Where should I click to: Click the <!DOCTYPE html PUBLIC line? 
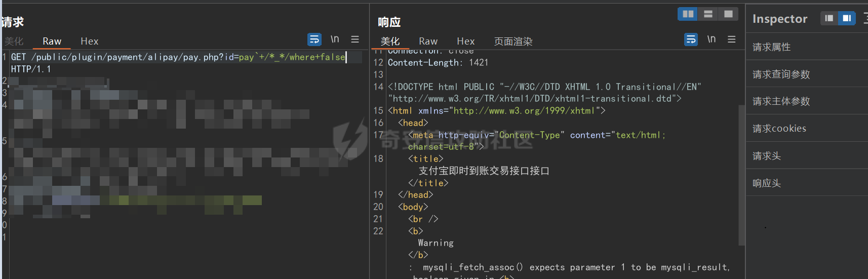tap(544, 87)
